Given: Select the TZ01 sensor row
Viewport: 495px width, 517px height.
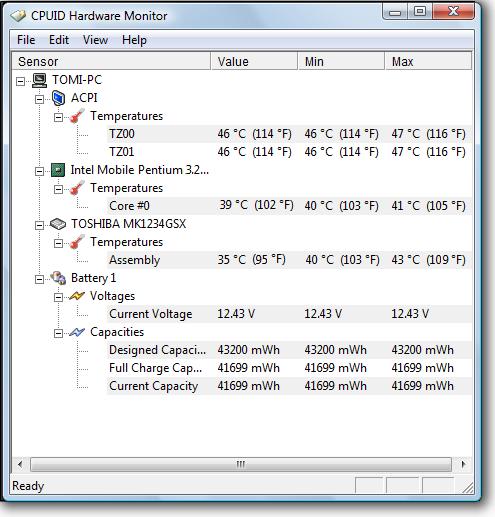Looking at the screenshot, I should pyautogui.click(x=289, y=152).
